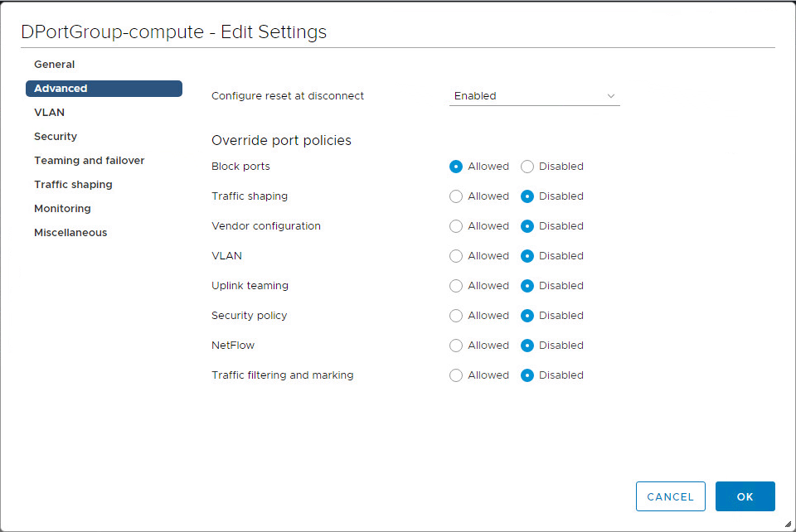Go to Security settings section
Viewport: 796px width, 532px height.
[x=56, y=137]
